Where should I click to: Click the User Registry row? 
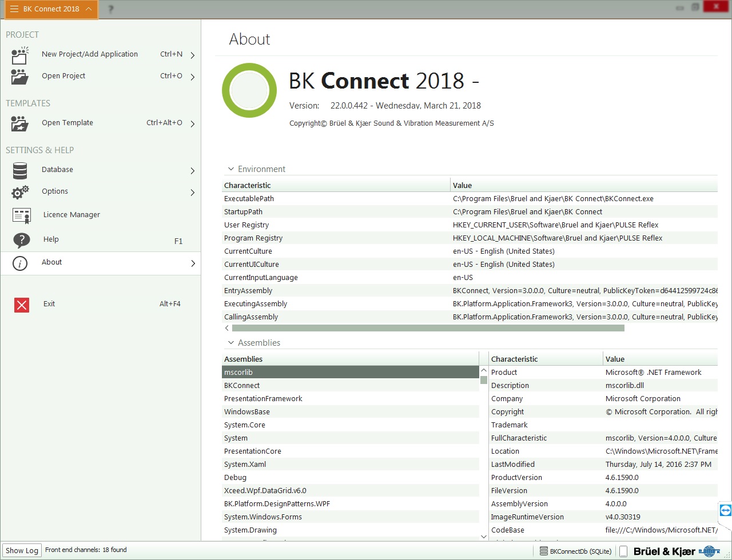[x=470, y=225]
